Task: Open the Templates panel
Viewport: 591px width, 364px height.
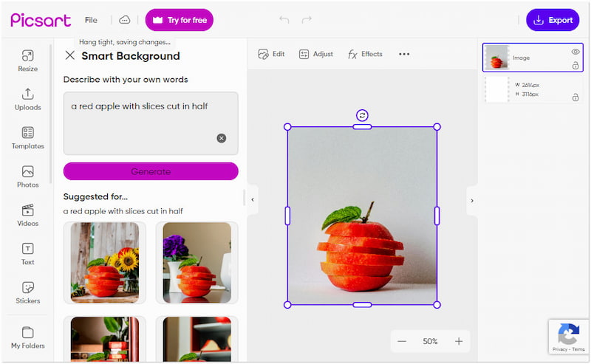Action: click(x=27, y=137)
